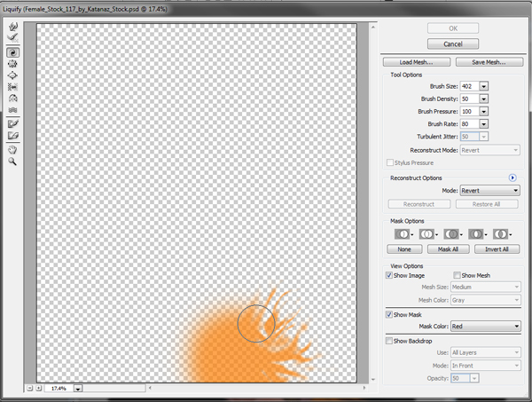Open the zoom percentage dropdown arrow
Image resolution: width=532 pixels, height=402 pixels.
click(78, 389)
